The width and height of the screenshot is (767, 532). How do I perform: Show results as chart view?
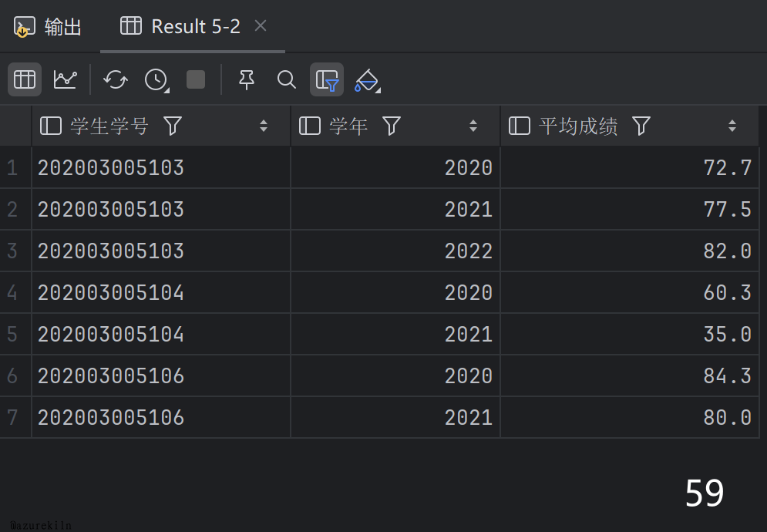pyautogui.click(x=65, y=79)
